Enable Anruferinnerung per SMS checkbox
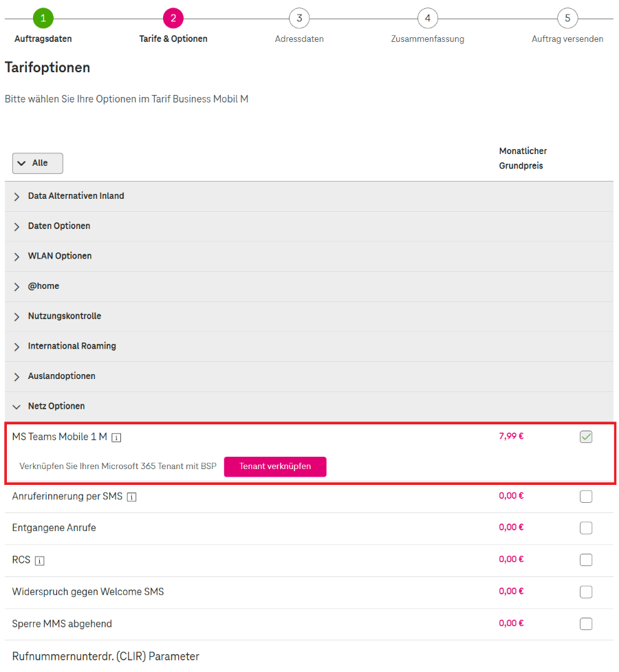619x672 pixels. tap(586, 497)
